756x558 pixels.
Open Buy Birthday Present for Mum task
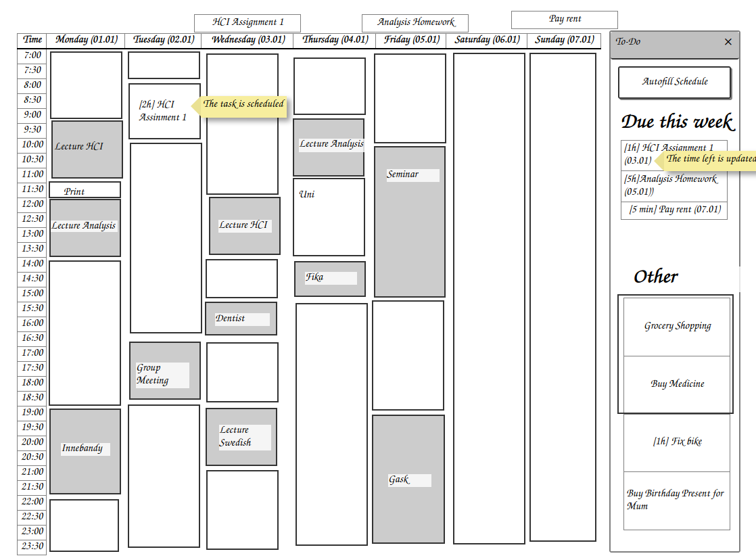(676, 500)
